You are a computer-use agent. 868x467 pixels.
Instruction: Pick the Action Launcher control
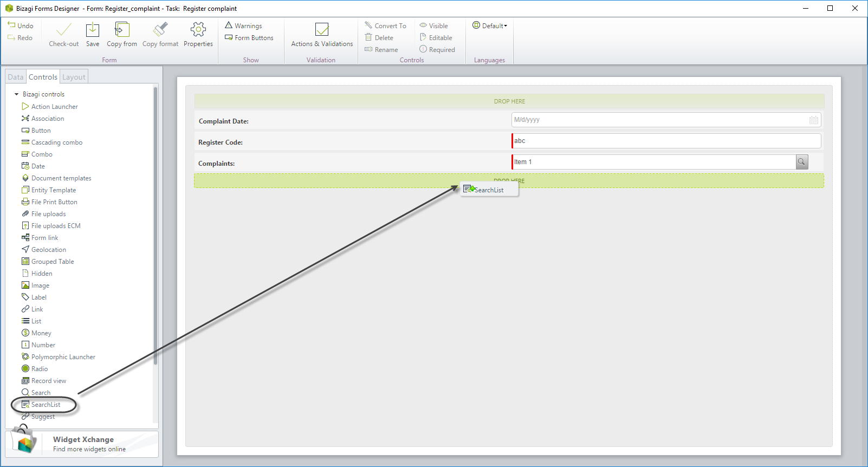50,107
